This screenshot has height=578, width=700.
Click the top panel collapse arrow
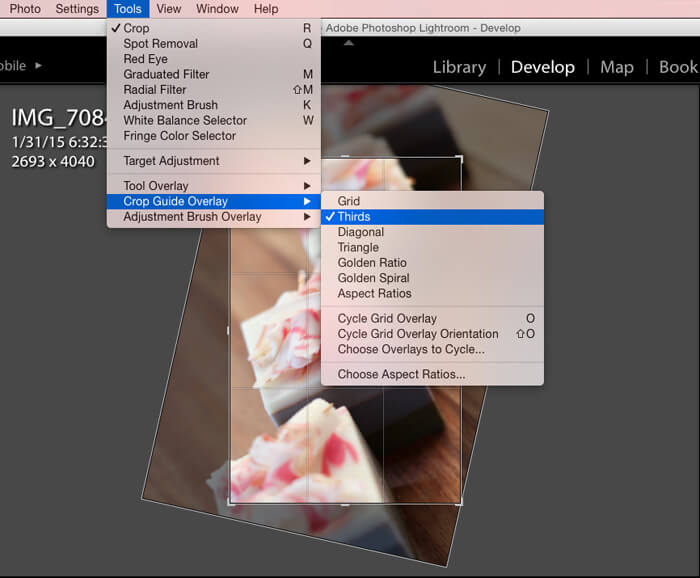[349, 43]
